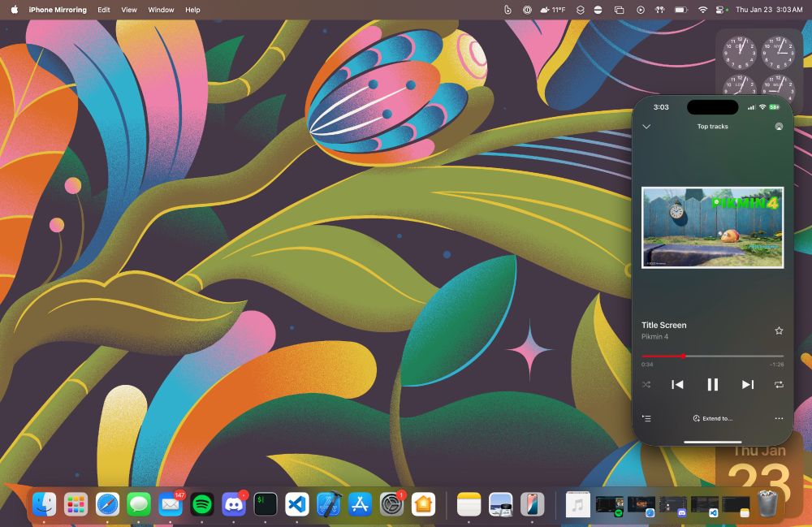This screenshot has height=527, width=812.
Task: Open the iPhone Mirroring app menu
Action: click(x=58, y=9)
